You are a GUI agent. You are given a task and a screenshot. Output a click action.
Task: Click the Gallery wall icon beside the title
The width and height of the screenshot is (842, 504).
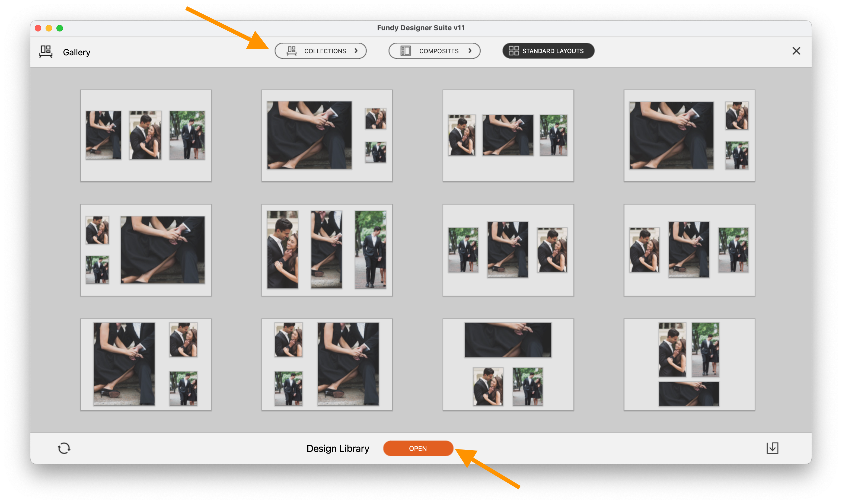tap(46, 52)
